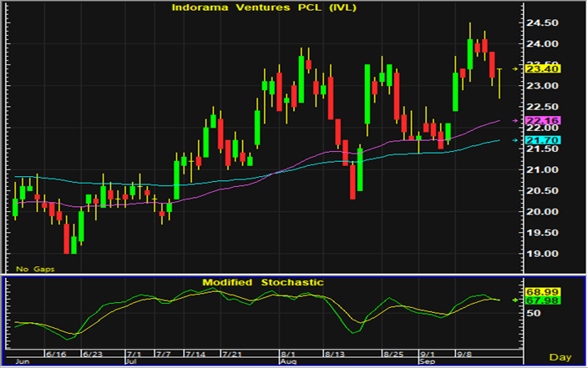
Task: Click the No Gaps indicator text
Action: 34,269
